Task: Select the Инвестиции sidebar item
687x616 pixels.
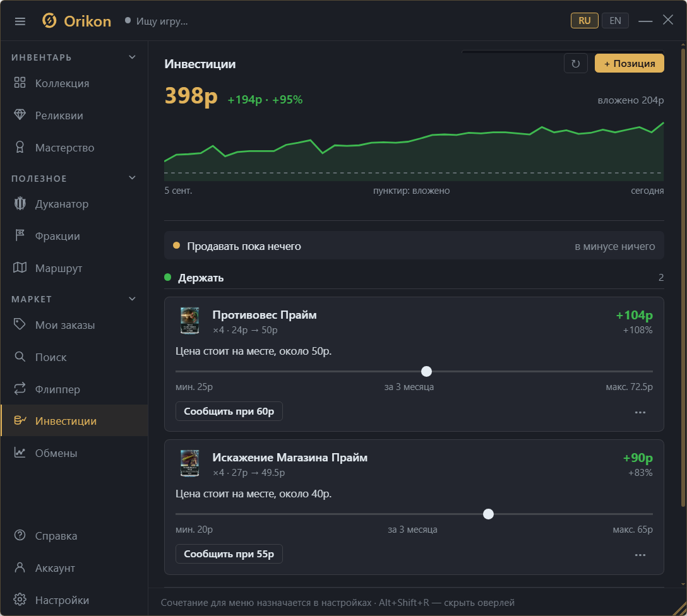Action: coord(74,421)
